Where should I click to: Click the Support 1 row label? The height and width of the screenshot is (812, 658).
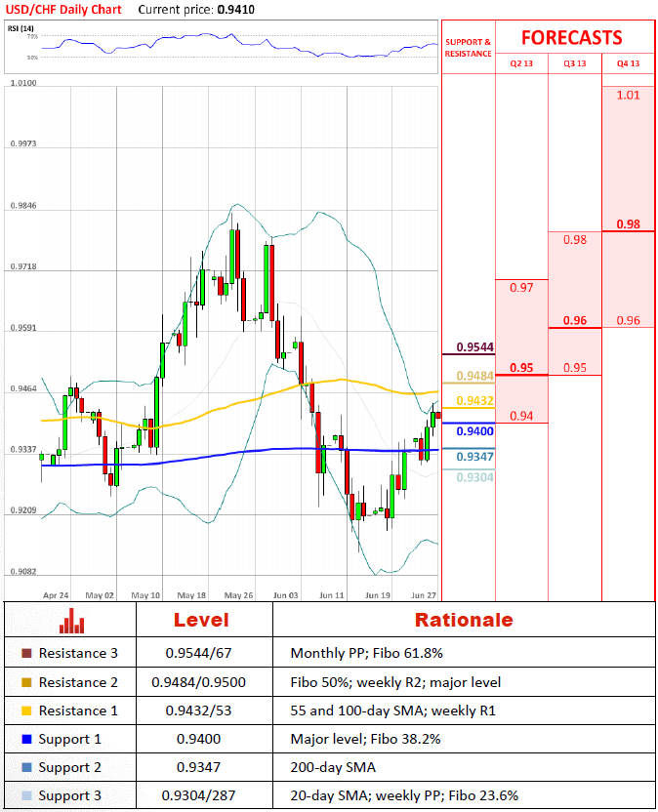point(70,739)
